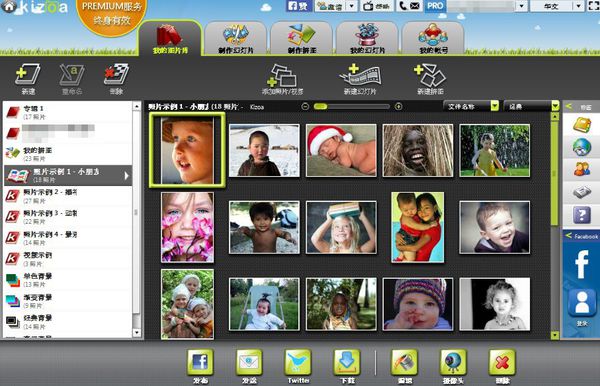Click the zoom-in plus button beside slider

[x=398, y=106]
